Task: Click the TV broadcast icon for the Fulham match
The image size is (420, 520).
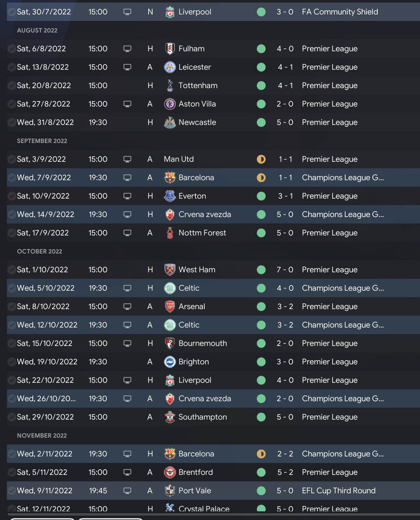Action: click(127, 49)
